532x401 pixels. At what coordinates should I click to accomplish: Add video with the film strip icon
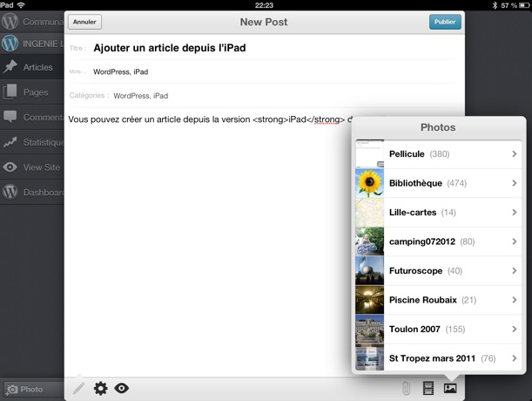pyautogui.click(x=428, y=388)
